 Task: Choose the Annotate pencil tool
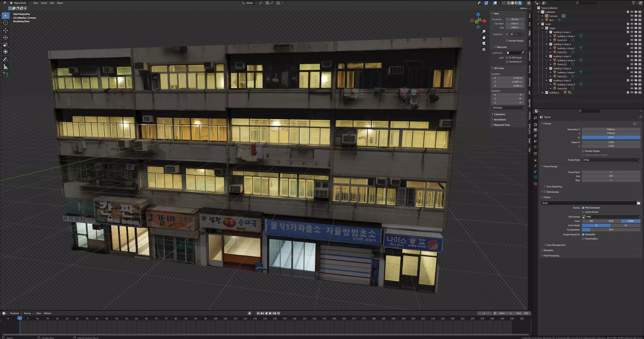click(x=6, y=60)
